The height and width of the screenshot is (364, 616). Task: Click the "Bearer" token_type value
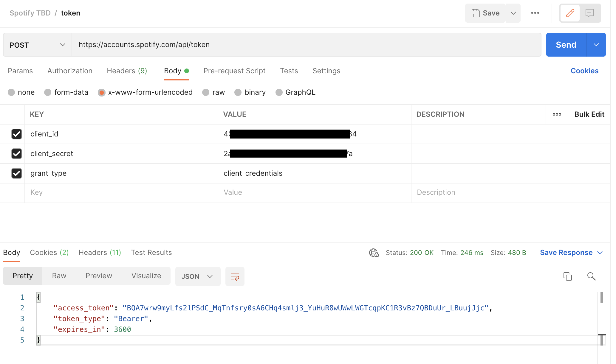tap(131, 319)
